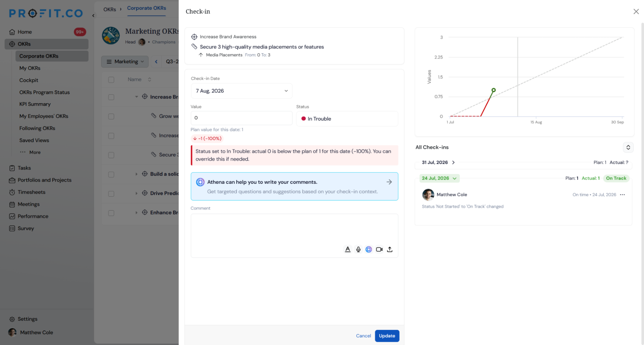Screen dimensions: 644x345
Task: Check the Increase key result row checkbox
Action: 111,136
